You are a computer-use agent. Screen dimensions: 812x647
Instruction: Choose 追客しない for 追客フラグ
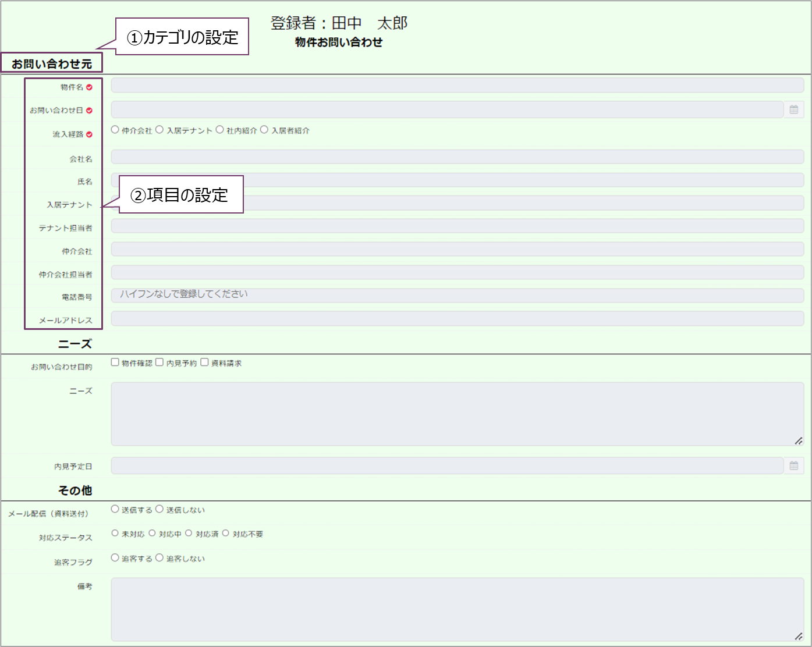(x=159, y=557)
